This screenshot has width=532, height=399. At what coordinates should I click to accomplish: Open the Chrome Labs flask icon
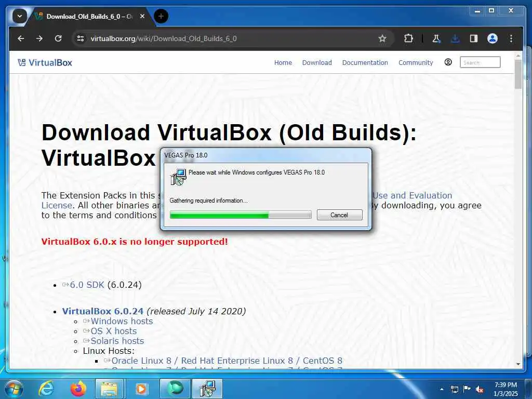[436, 38]
